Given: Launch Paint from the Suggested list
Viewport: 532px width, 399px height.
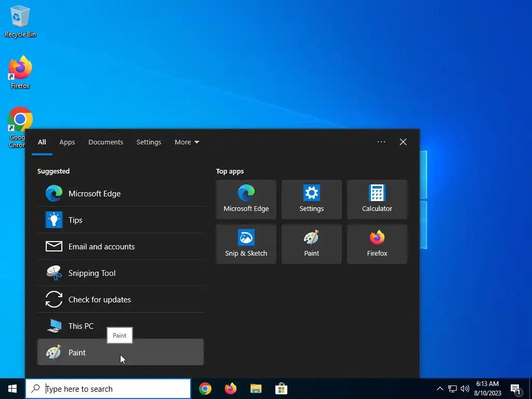Looking at the screenshot, I should pos(121,352).
